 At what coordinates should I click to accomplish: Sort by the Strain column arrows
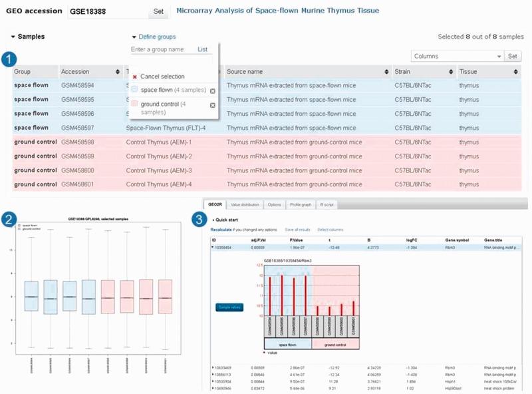450,72
